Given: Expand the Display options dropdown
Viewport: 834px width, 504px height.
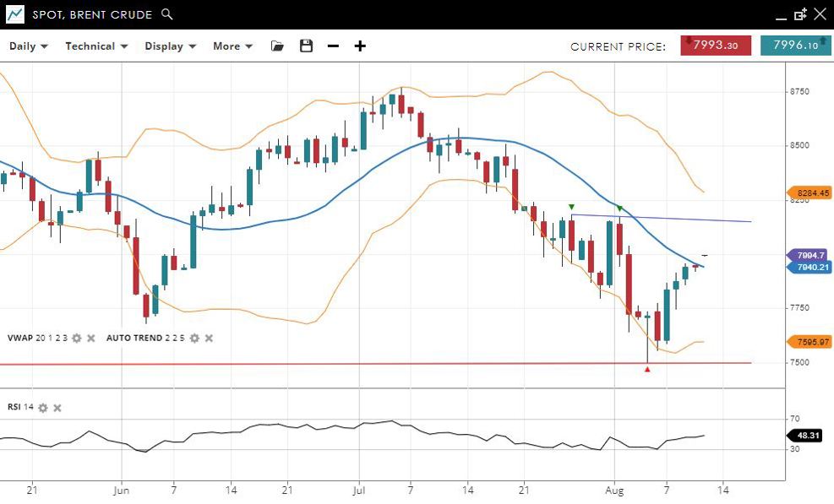Looking at the screenshot, I should click(x=170, y=46).
